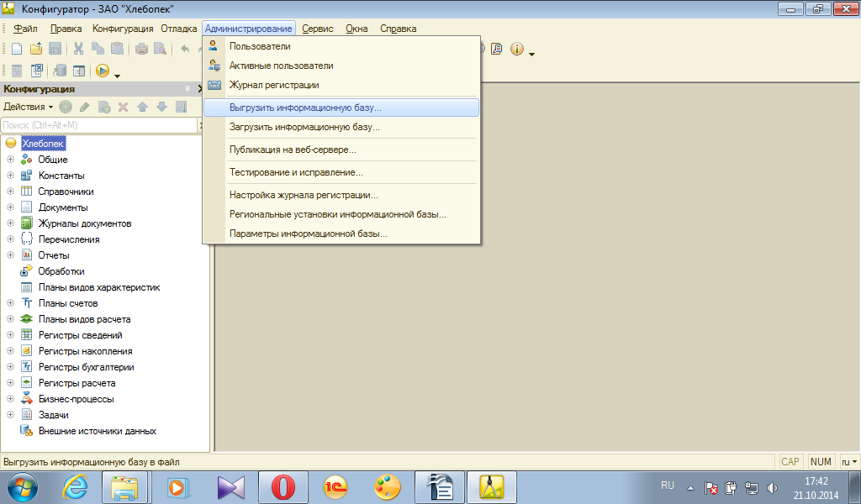Select Пользователи menu entry
Viewport: 861px width, 504px height.
[x=341, y=46]
